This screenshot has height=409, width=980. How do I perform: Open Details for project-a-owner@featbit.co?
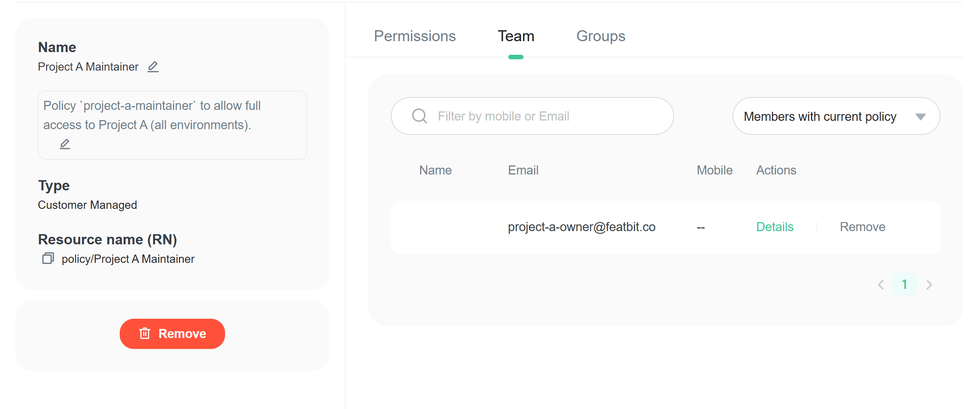click(775, 227)
